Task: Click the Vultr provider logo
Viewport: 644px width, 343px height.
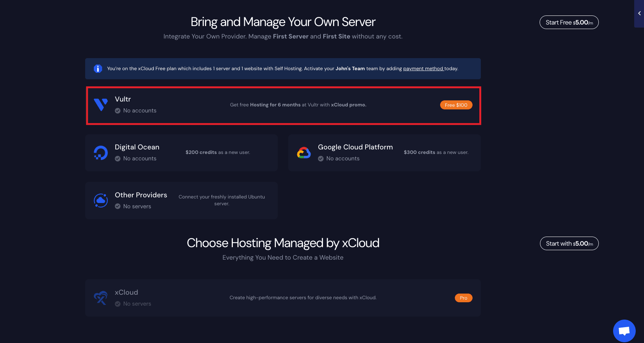Action: coord(101,105)
